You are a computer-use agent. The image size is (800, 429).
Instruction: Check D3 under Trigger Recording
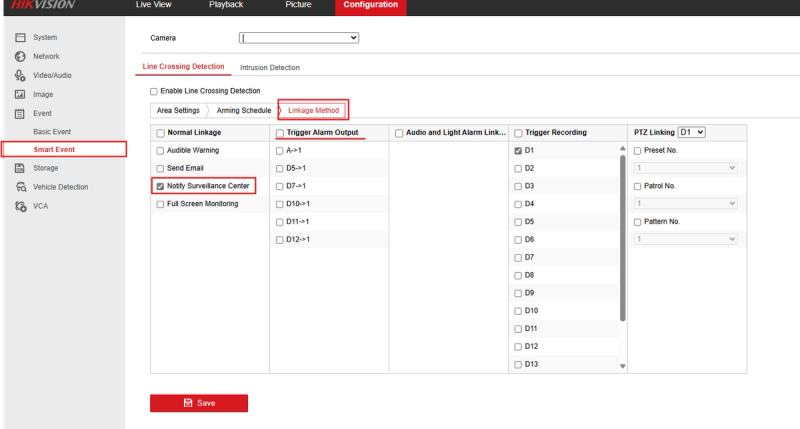pyautogui.click(x=518, y=187)
